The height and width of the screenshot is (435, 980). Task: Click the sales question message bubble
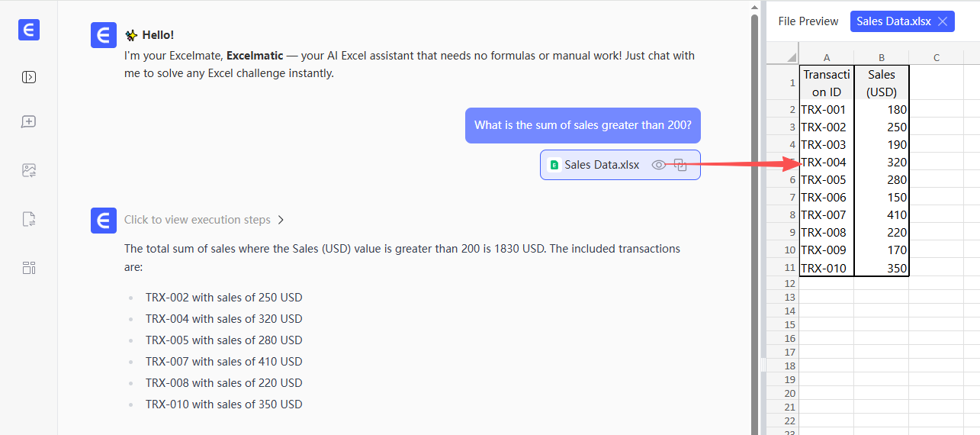point(583,125)
